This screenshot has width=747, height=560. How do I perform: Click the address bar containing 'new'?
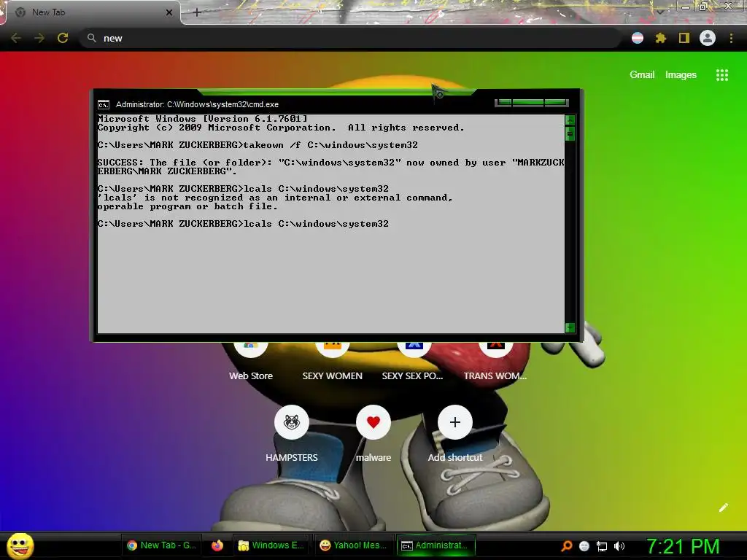click(351, 38)
